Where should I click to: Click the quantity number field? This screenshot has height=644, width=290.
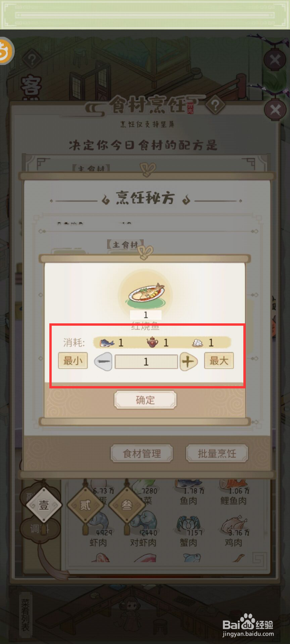(x=146, y=362)
